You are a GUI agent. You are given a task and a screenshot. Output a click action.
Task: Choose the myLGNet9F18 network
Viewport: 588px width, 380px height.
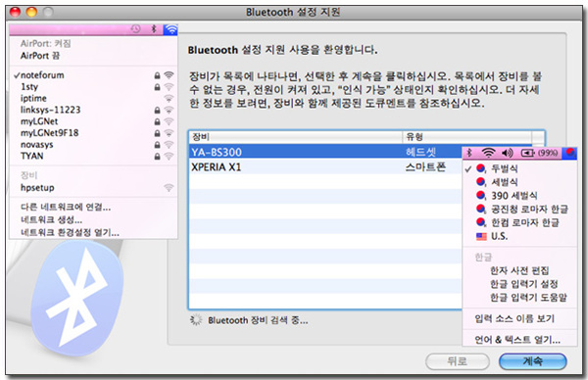click(93, 133)
